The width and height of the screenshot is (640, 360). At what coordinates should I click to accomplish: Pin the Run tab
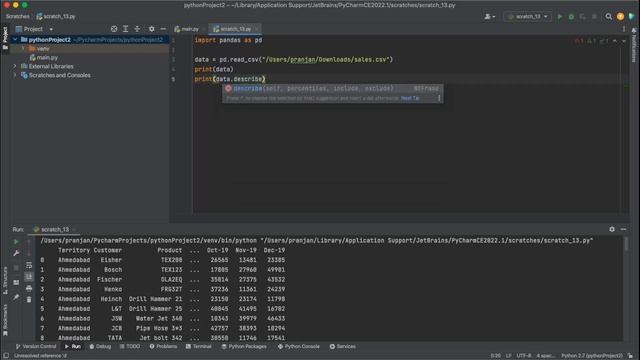coord(16,297)
